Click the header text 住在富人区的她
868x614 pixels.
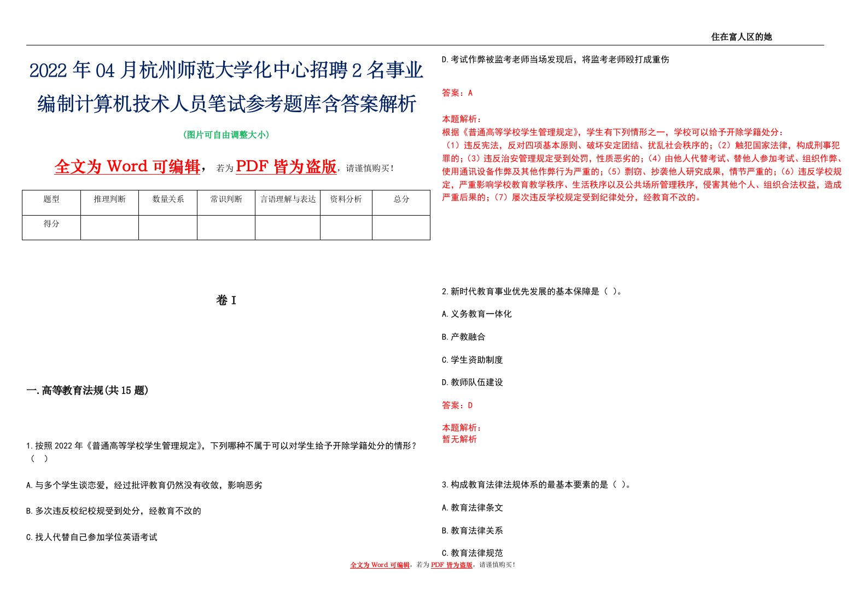[741, 37]
